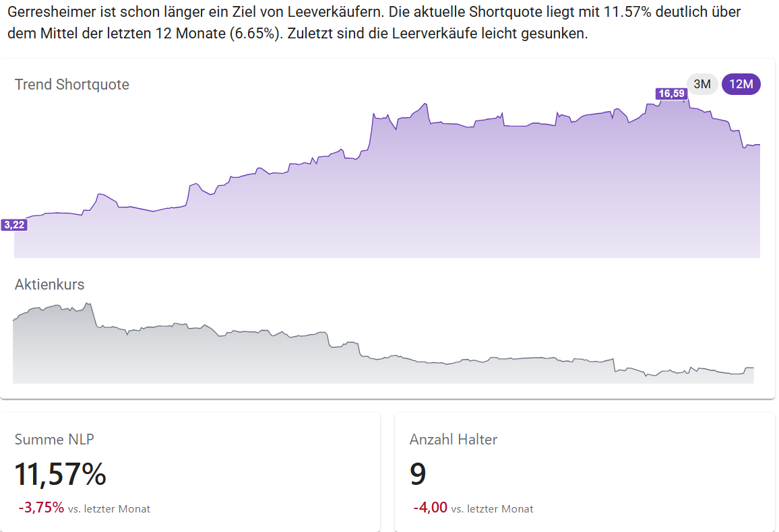Click the 16,59 peak value label
779x532 pixels.
tap(671, 94)
